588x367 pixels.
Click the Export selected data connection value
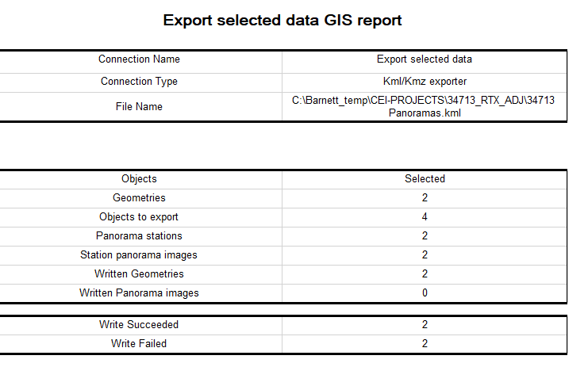coord(425,59)
